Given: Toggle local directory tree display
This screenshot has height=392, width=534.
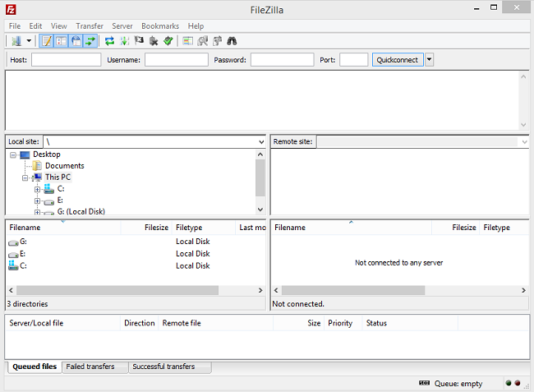Looking at the screenshot, I should pyautogui.click(x=62, y=41).
